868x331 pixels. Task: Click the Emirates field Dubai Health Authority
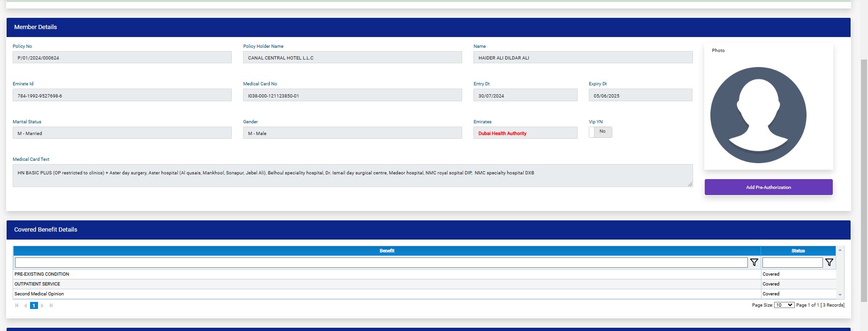click(x=525, y=133)
